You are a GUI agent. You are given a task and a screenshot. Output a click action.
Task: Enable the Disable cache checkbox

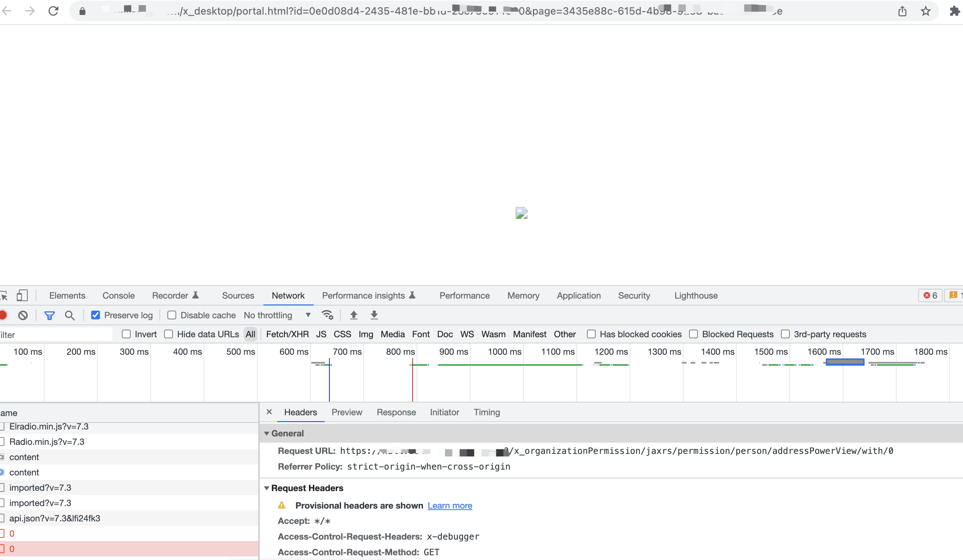tap(172, 315)
